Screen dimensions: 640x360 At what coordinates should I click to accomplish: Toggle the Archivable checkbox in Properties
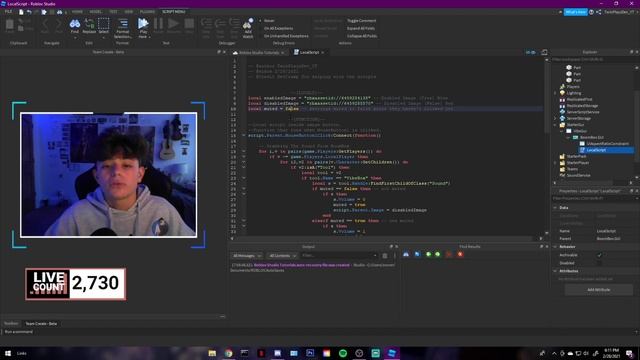click(599, 255)
